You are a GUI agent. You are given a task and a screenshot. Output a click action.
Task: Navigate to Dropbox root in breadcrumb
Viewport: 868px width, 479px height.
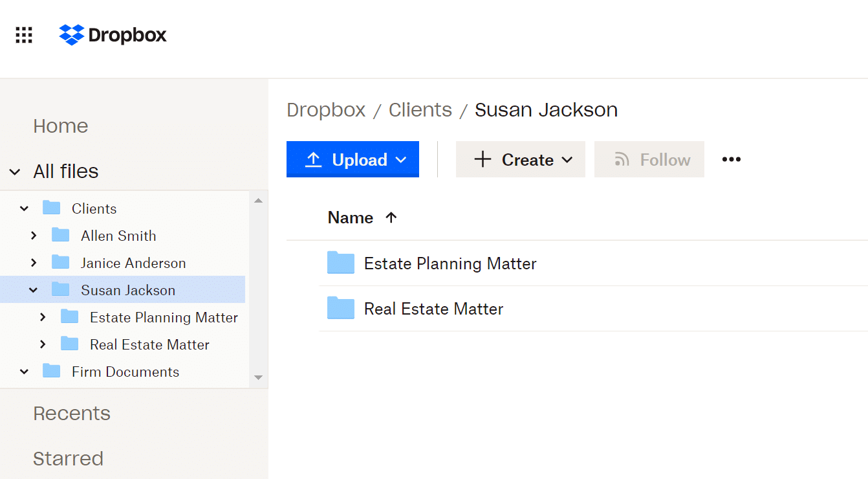click(x=326, y=110)
